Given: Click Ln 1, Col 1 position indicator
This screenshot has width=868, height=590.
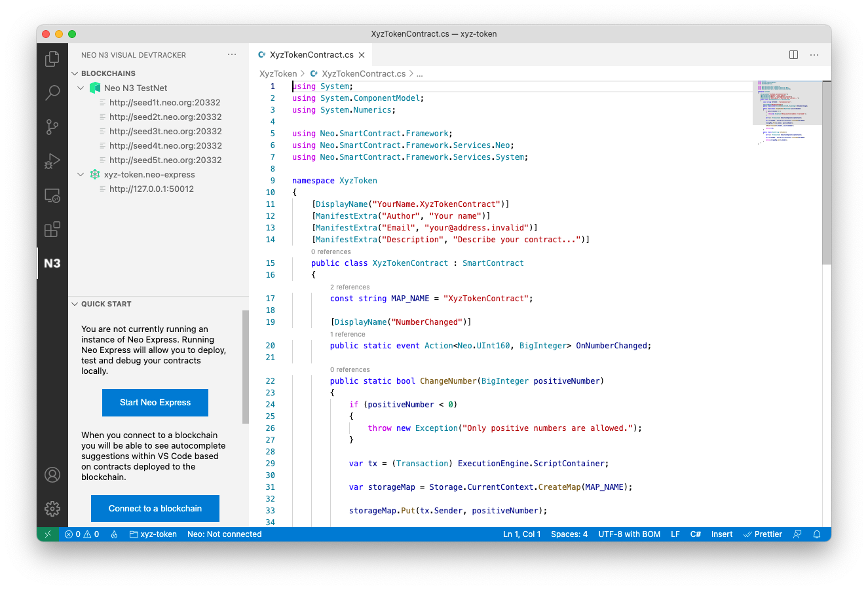Looking at the screenshot, I should click(522, 534).
